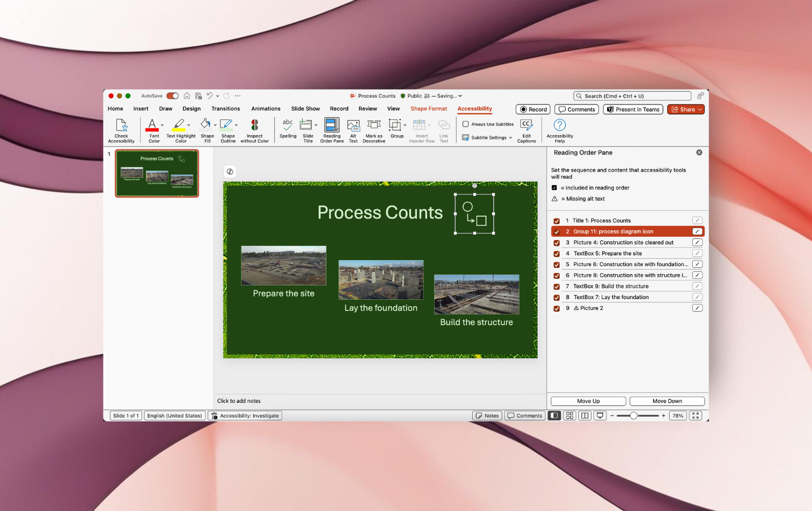Image resolution: width=812 pixels, height=511 pixels.
Task: Open the Spelling checker
Action: click(x=287, y=129)
